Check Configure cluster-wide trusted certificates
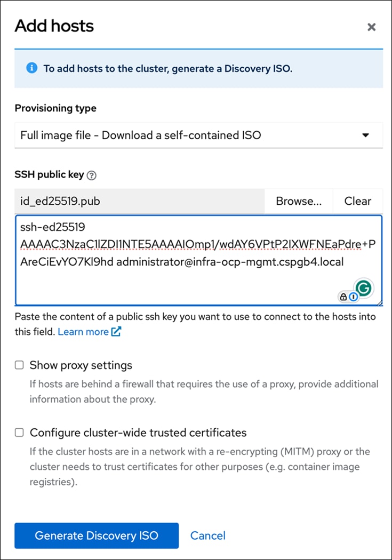This screenshot has width=392, height=560. [19, 433]
